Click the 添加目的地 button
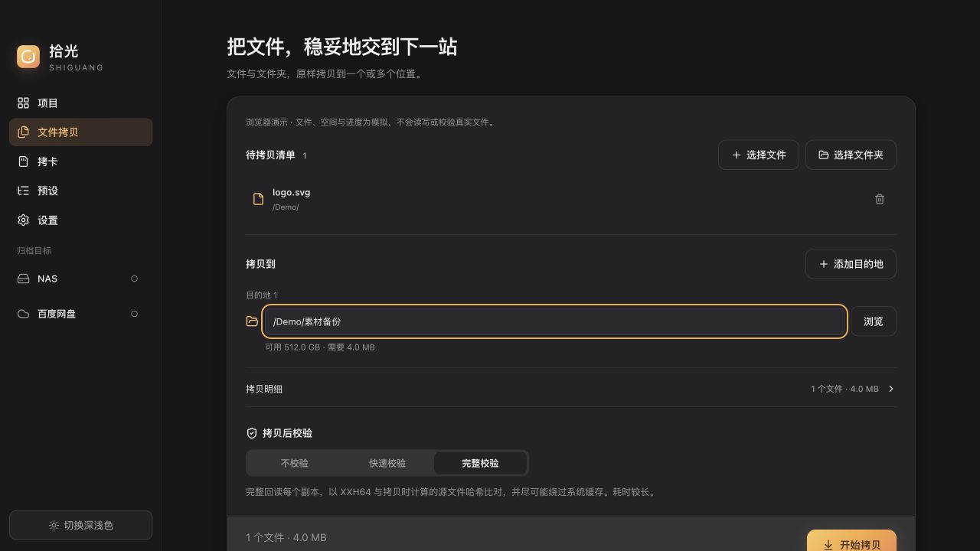The image size is (980, 551). coord(851,264)
